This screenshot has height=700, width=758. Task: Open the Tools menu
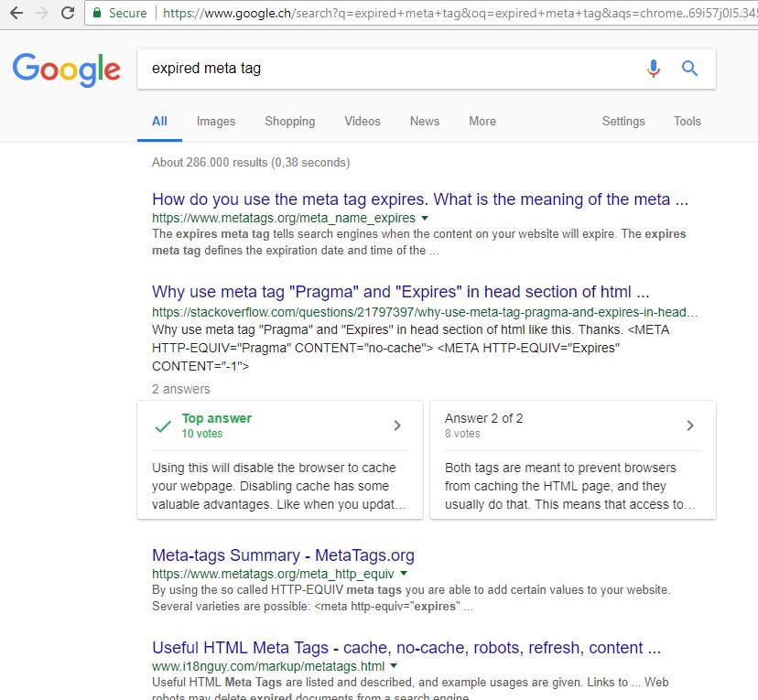click(687, 121)
